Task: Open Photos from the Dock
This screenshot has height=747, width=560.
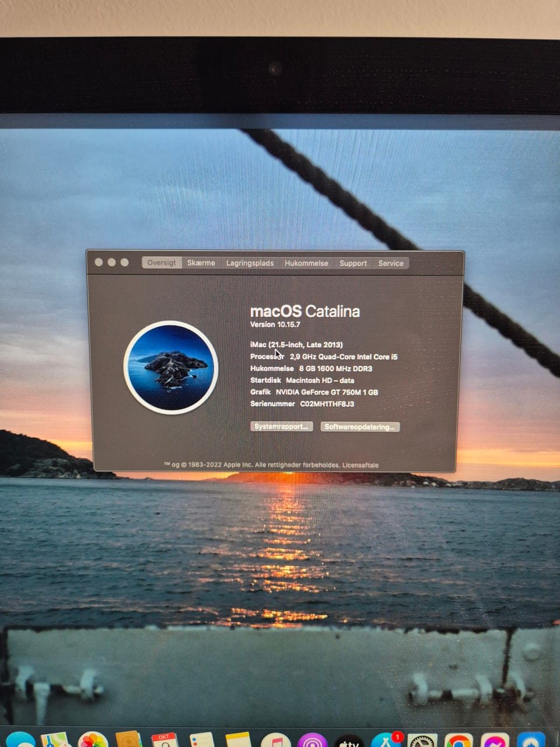Action: click(x=93, y=740)
